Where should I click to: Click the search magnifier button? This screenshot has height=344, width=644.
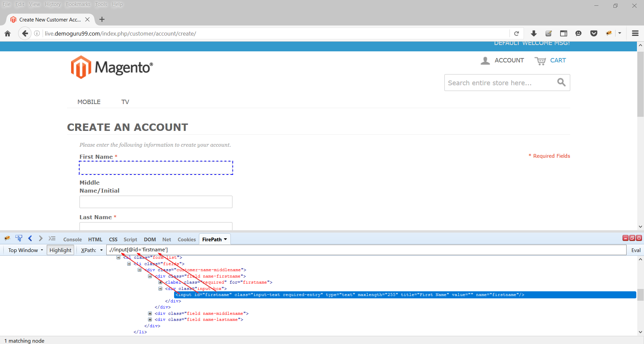(x=561, y=82)
